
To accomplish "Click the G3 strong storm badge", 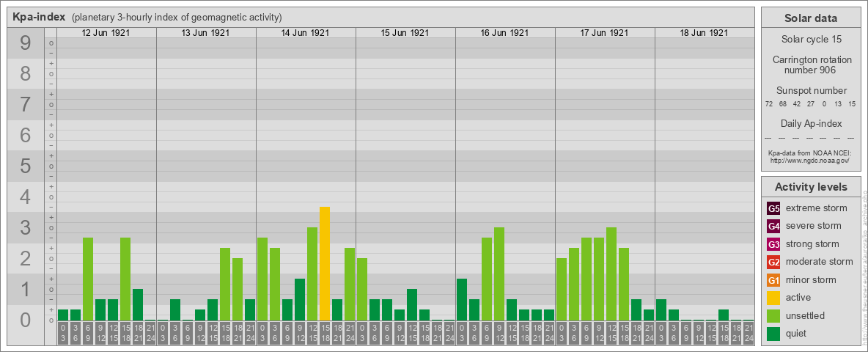I will [773, 244].
